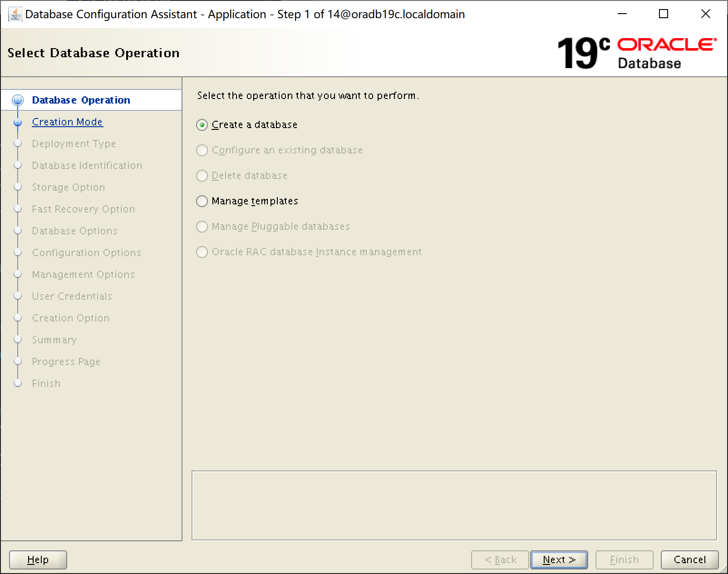Select the Storage Option step
Image resolution: width=728 pixels, height=574 pixels.
click(x=69, y=187)
